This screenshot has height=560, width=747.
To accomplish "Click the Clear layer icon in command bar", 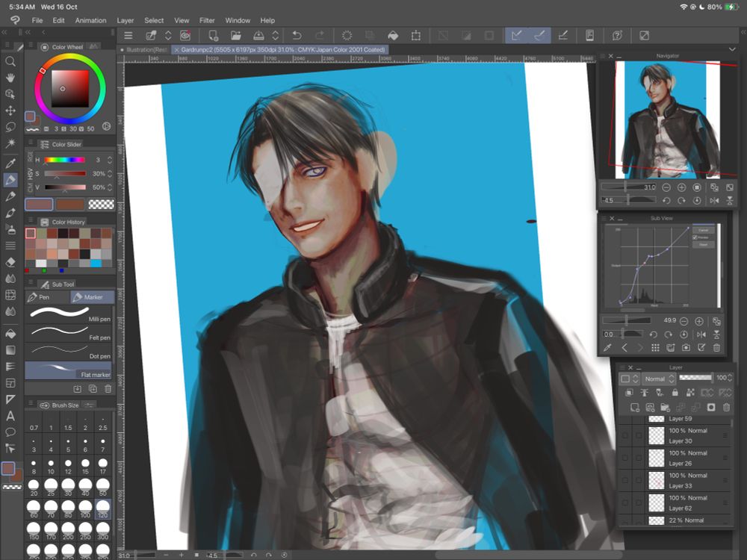I will pos(347,35).
